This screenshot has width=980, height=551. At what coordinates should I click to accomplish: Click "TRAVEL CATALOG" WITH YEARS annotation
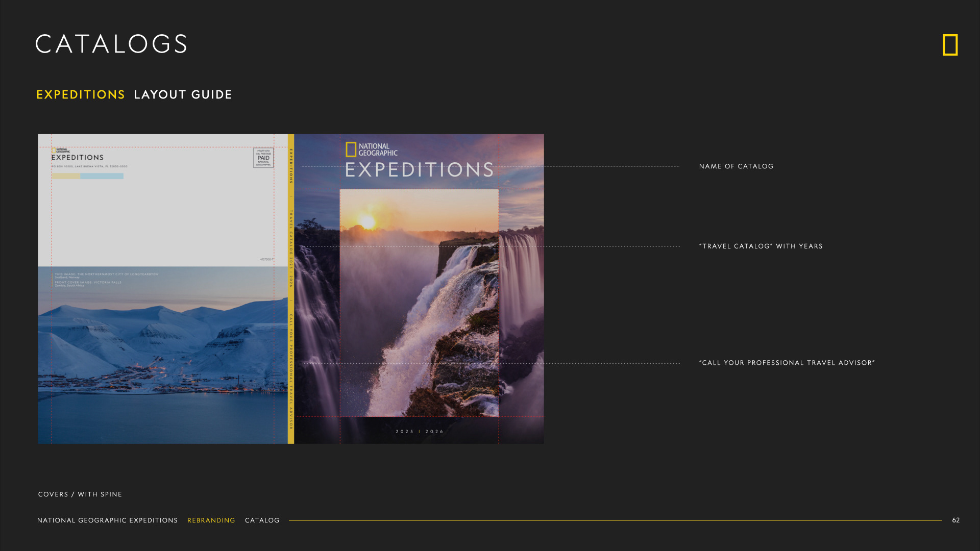(x=761, y=246)
